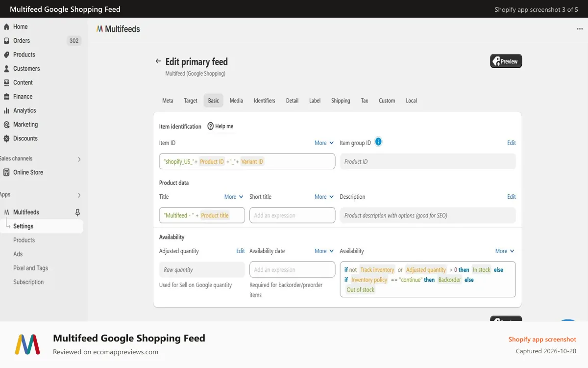Select the Tax tab
Image resolution: width=588 pixels, height=368 pixels.
coord(365,101)
